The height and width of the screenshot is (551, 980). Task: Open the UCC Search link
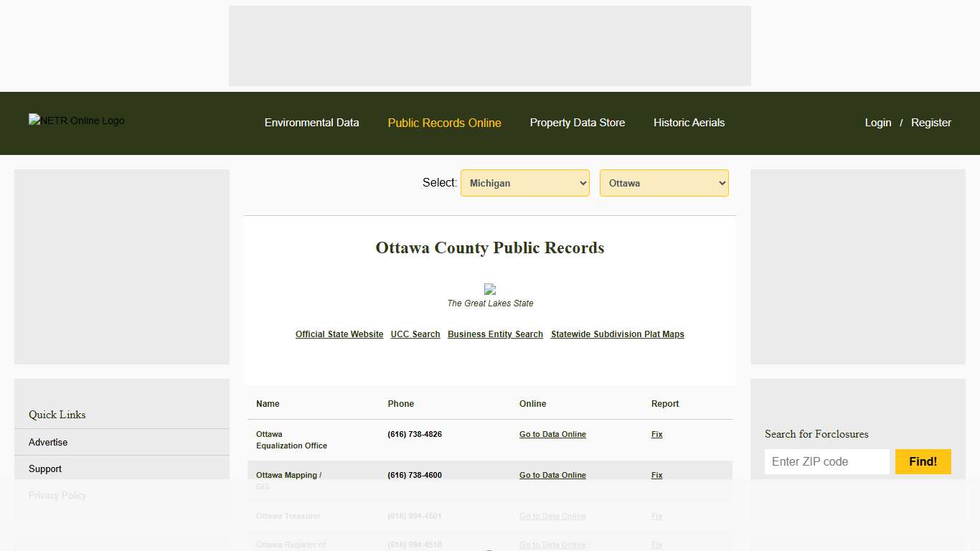pyautogui.click(x=415, y=334)
